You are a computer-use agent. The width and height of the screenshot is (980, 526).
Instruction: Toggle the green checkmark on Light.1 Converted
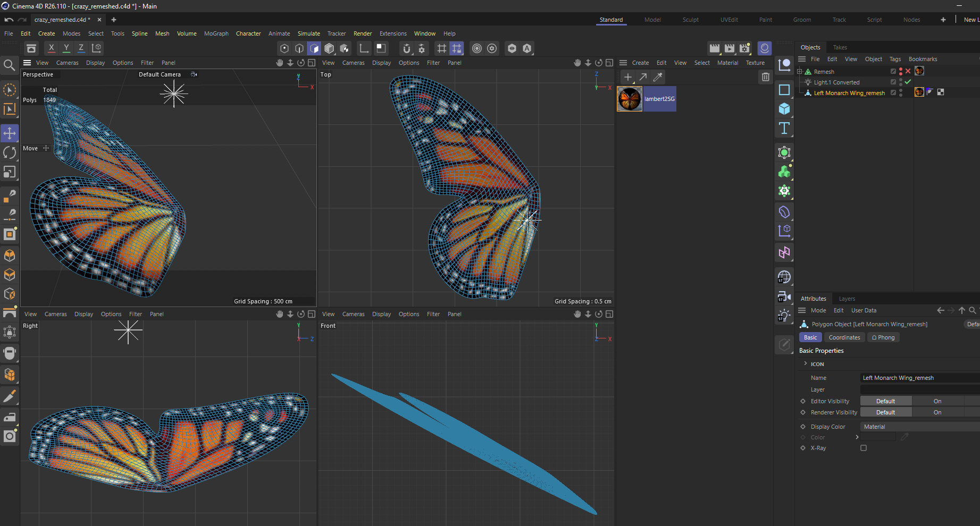click(x=908, y=82)
